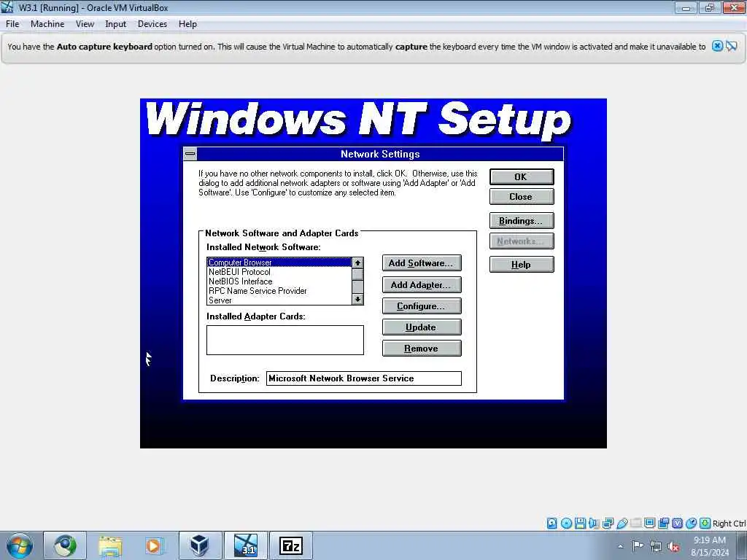The height and width of the screenshot is (560, 747).
Task: Click the Configure button
Action: pos(422,306)
